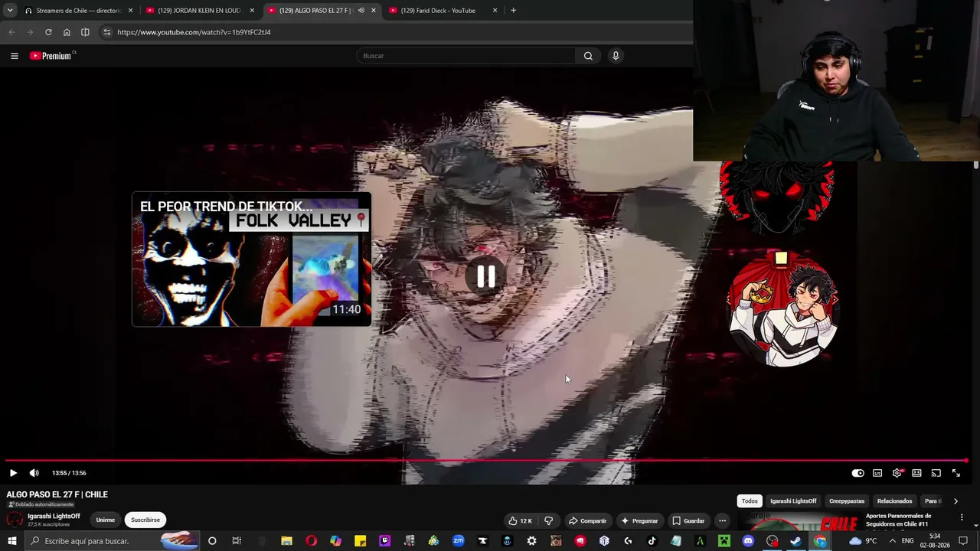View site information beside the URL
This screenshot has width=980, height=551.
tap(107, 32)
